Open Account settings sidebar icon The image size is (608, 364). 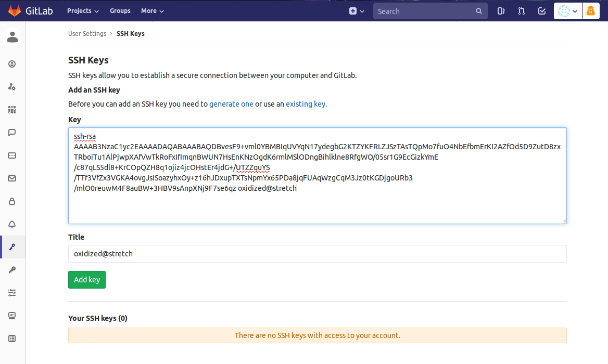point(12,87)
